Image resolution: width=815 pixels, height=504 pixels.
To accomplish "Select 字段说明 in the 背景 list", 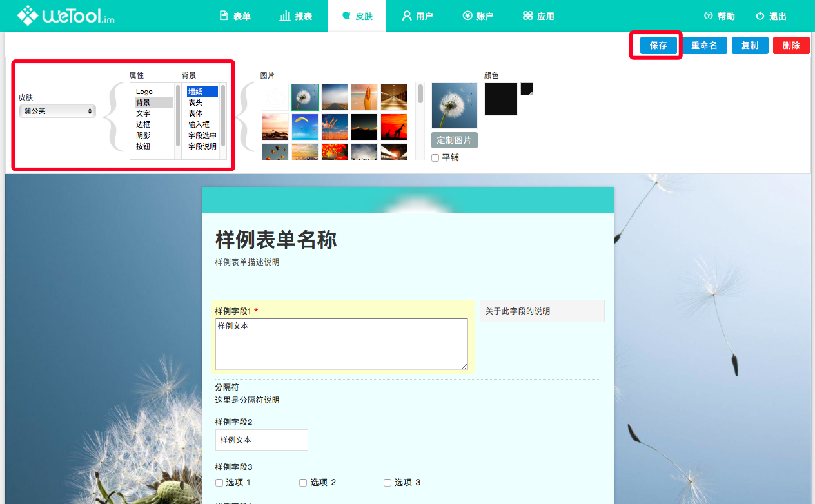I will 202,146.
